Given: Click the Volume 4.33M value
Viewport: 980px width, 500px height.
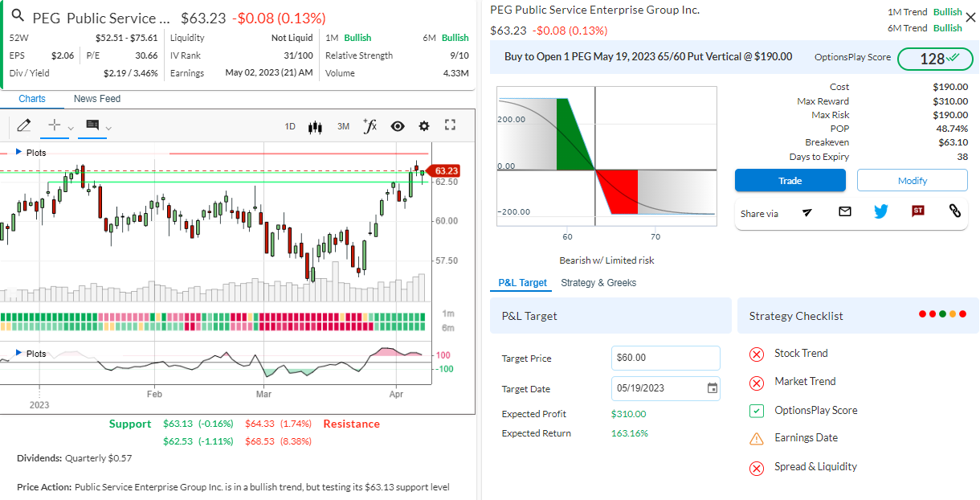Looking at the screenshot, I should click(x=455, y=73).
